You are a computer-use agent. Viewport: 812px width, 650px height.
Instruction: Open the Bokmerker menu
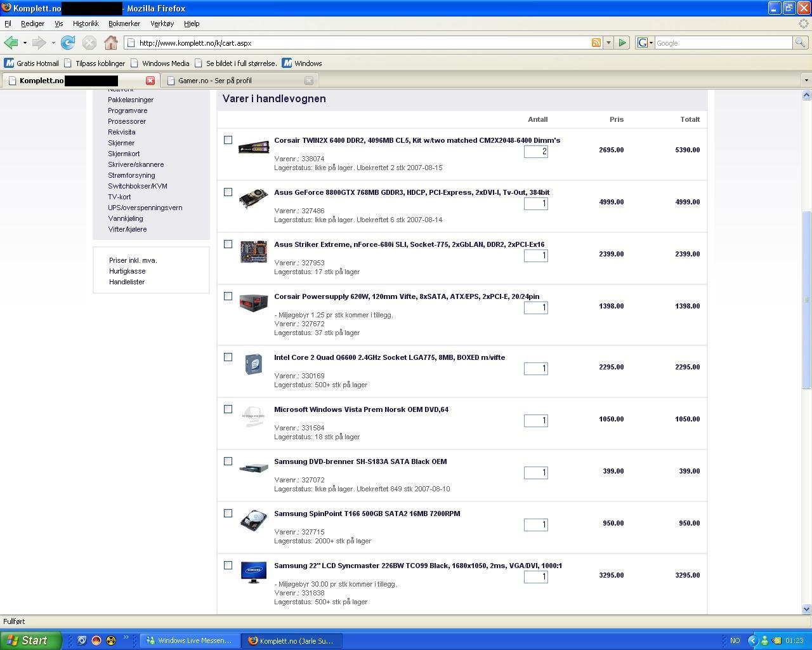pyautogui.click(x=124, y=23)
